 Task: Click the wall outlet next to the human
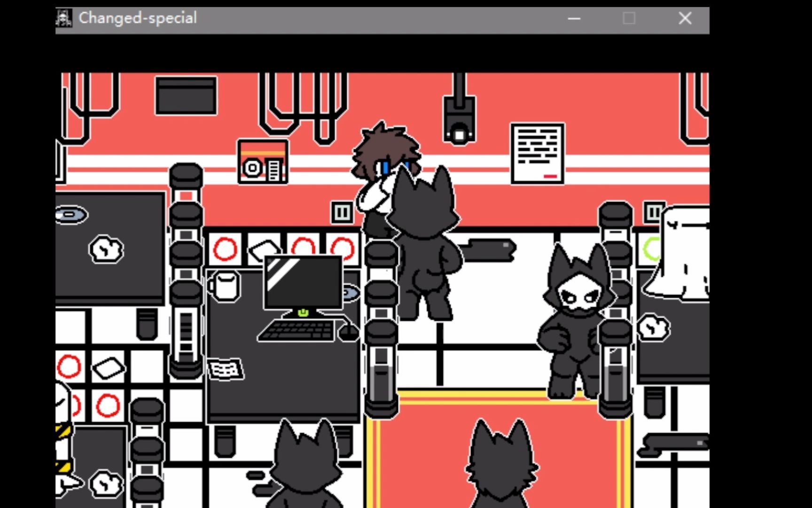[342, 213]
